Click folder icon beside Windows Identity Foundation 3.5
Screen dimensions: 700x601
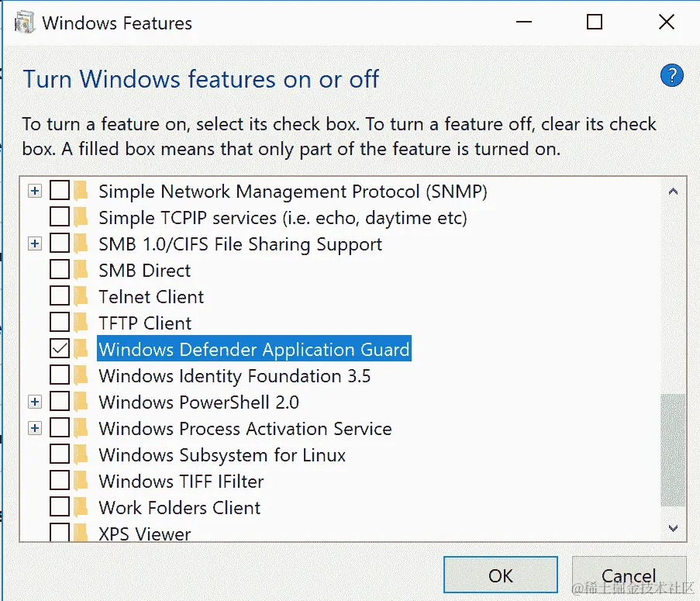81,375
